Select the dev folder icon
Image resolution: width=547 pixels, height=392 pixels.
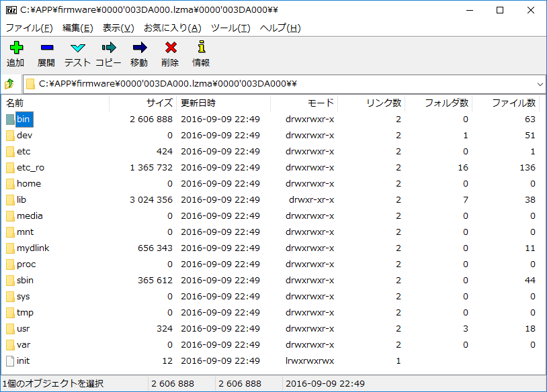[x=10, y=135]
